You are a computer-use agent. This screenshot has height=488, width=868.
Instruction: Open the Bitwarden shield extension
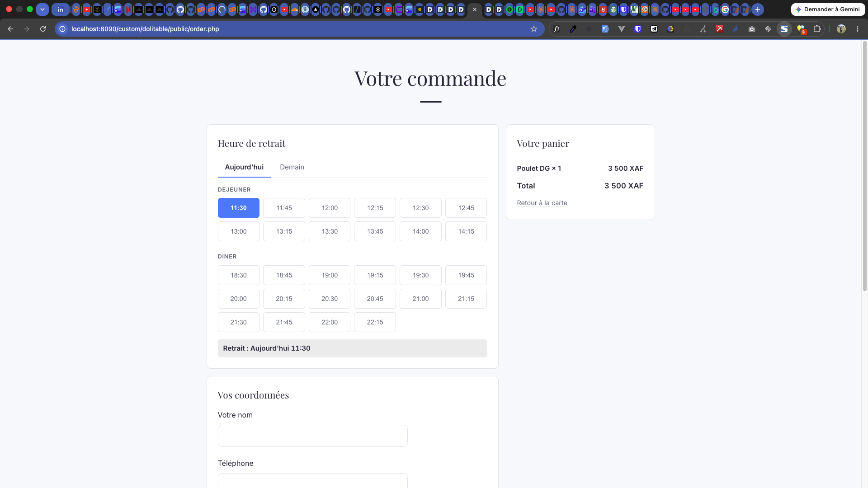click(x=638, y=29)
